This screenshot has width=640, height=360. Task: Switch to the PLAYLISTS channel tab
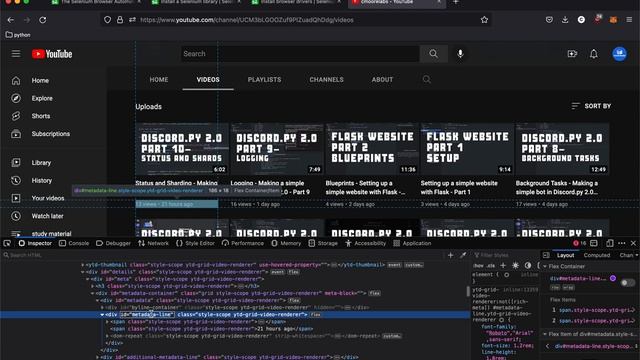[x=264, y=80]
